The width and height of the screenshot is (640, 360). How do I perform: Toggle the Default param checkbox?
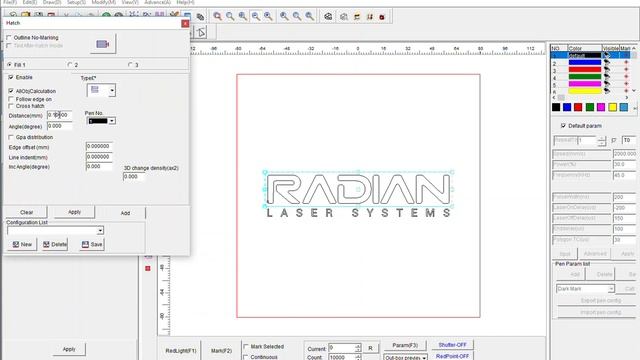(x=563, y=126)
